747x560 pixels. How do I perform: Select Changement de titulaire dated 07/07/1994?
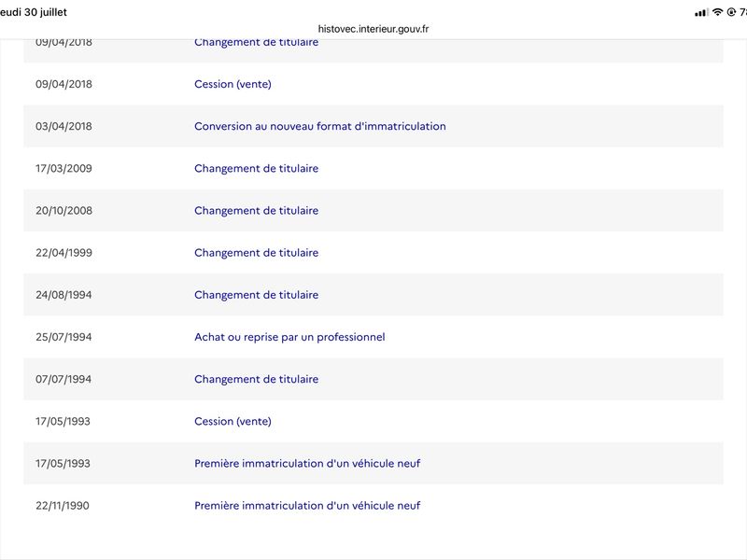(x=256, y=379)
